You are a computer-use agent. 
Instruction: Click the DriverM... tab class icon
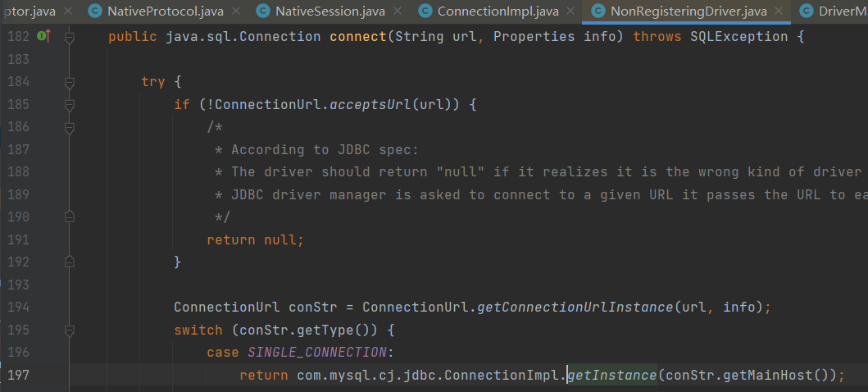806,11
